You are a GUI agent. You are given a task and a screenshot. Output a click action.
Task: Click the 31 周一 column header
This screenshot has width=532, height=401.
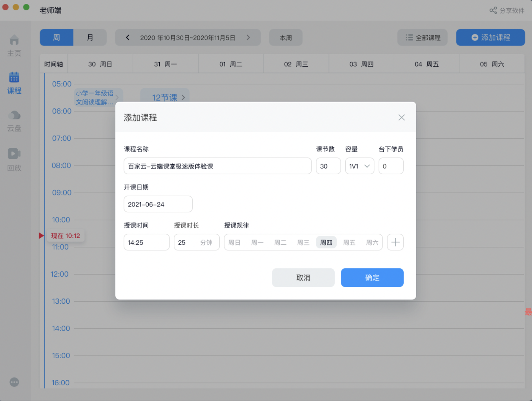click(166, 64)
